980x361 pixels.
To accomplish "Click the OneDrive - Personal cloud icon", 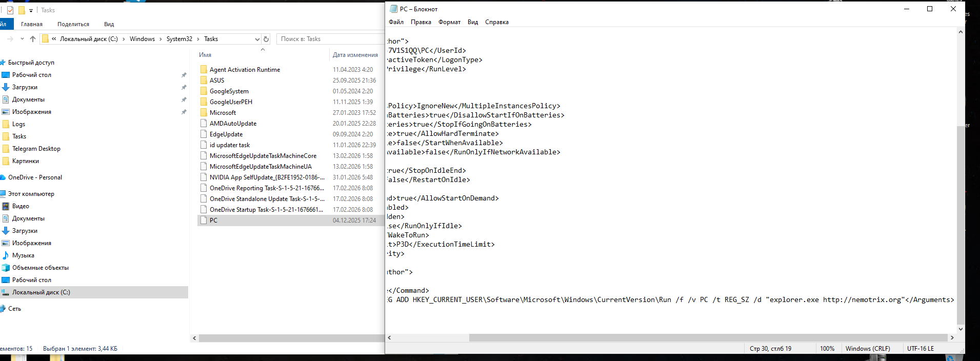I will pos(3,177).
